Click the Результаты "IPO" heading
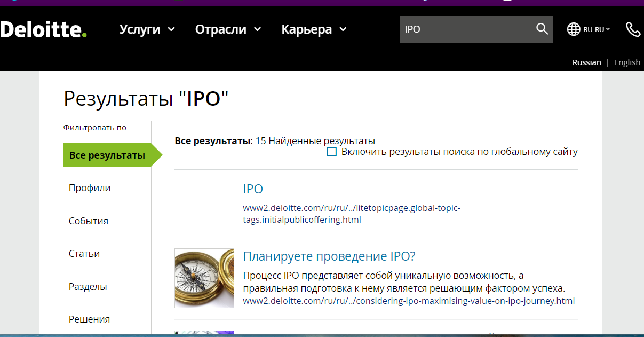Screen dimensions: 644x337 [x=146, y=99]
